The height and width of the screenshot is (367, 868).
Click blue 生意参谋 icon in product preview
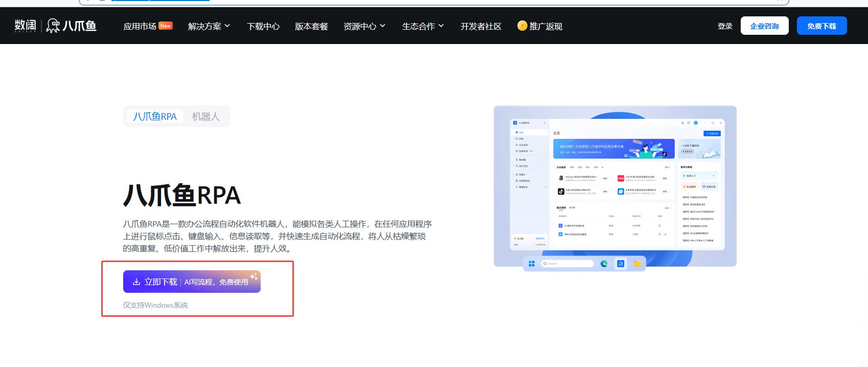[x=621, y=191]
